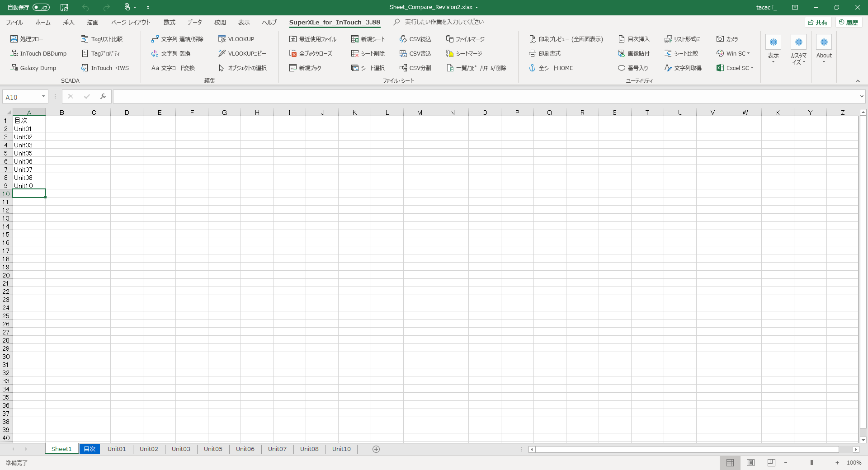Add a new sheet with plus button
This screenshot has width=868, height=470.
(376, 449)
